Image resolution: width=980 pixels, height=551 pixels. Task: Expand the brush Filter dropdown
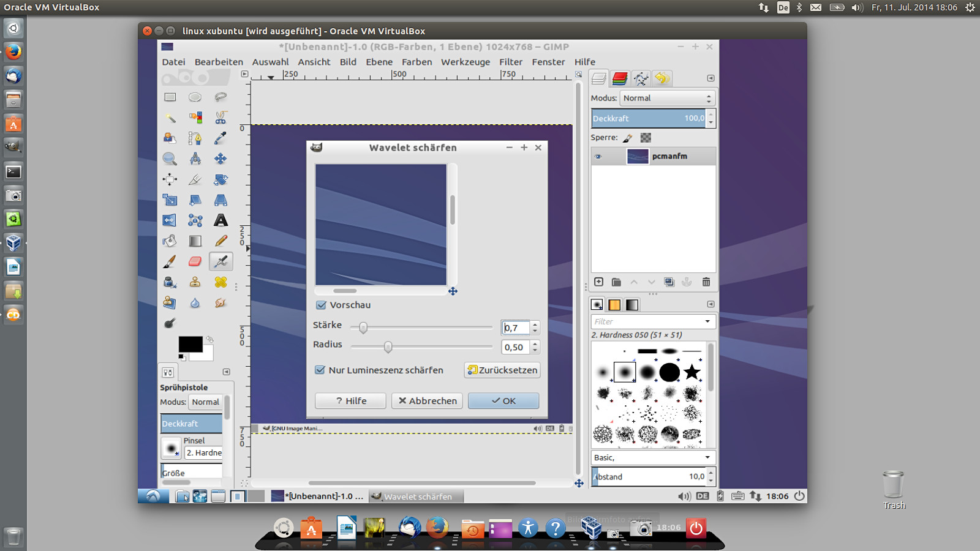coord(707,321)
